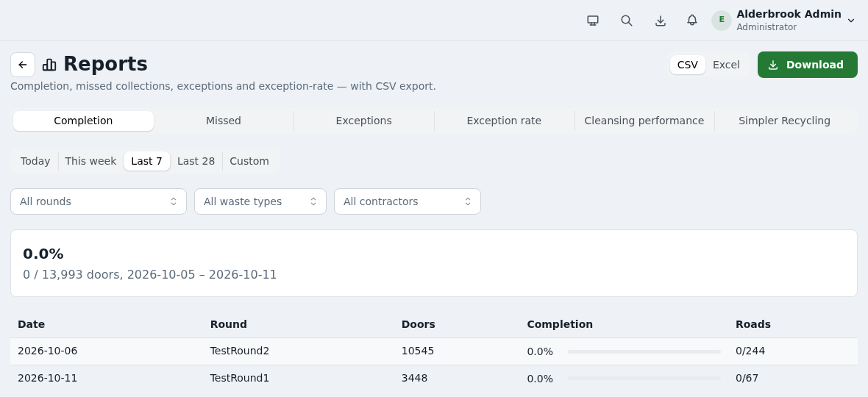Click the TestRound2 completion progress bar
Viewport: 868px width, 397px height.
tap(644, 351)
